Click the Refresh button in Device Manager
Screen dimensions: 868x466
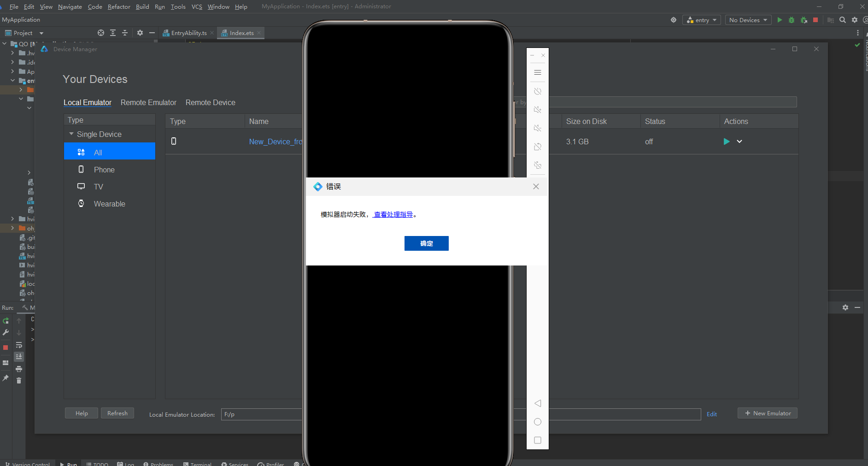pyautogui.click(x=117, y=413)
